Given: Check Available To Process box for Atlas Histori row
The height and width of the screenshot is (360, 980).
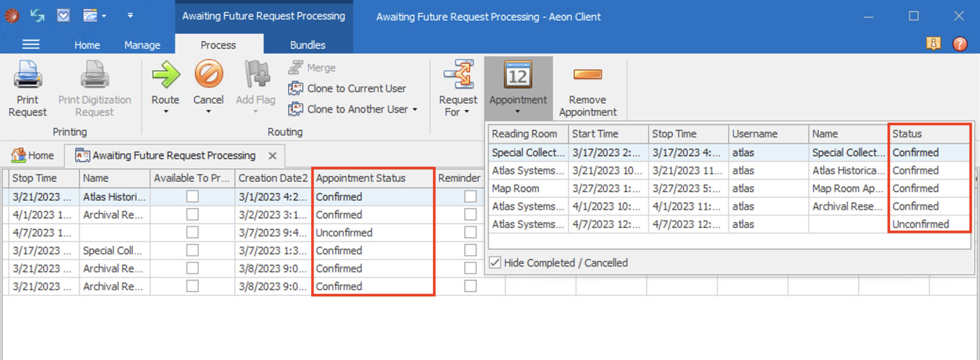Looking at the screenshot, I should (192, 197).
